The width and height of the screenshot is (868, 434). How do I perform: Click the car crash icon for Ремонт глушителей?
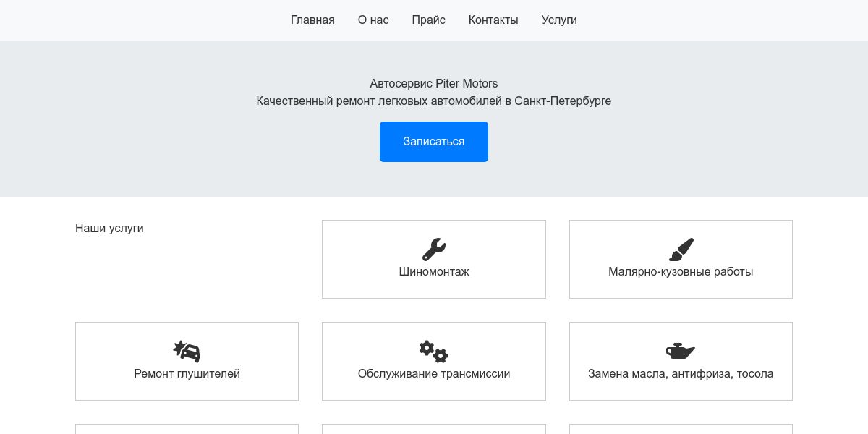(x=187, y=352)
